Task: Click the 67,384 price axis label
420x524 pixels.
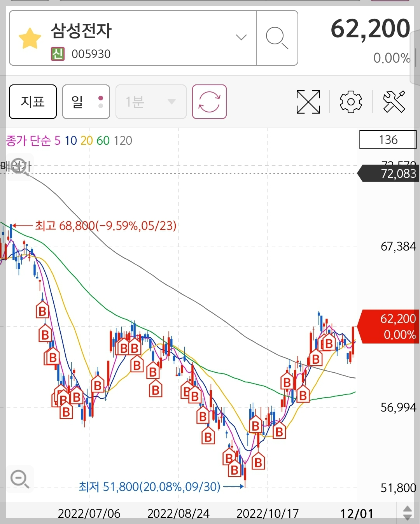Action: 398,246
